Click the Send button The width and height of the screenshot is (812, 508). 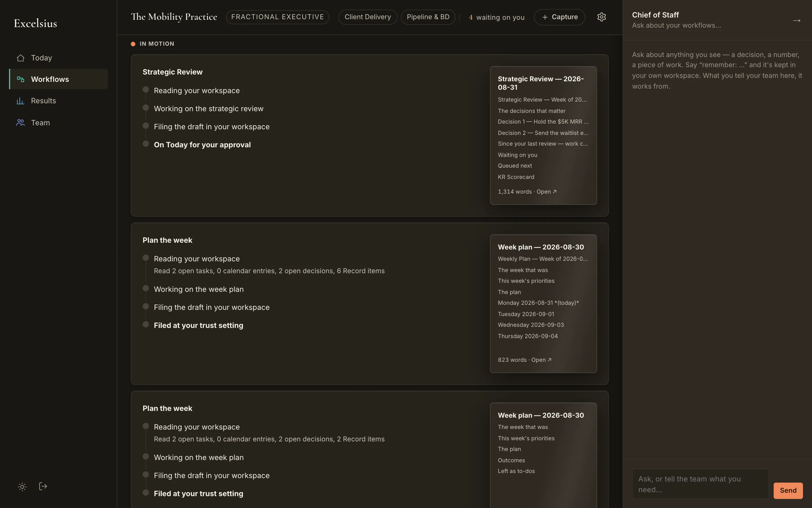(788, 491)
